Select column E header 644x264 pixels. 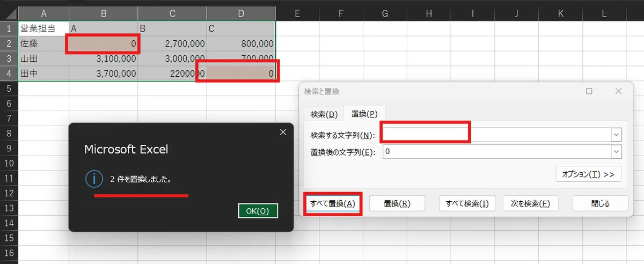(297, 13)
